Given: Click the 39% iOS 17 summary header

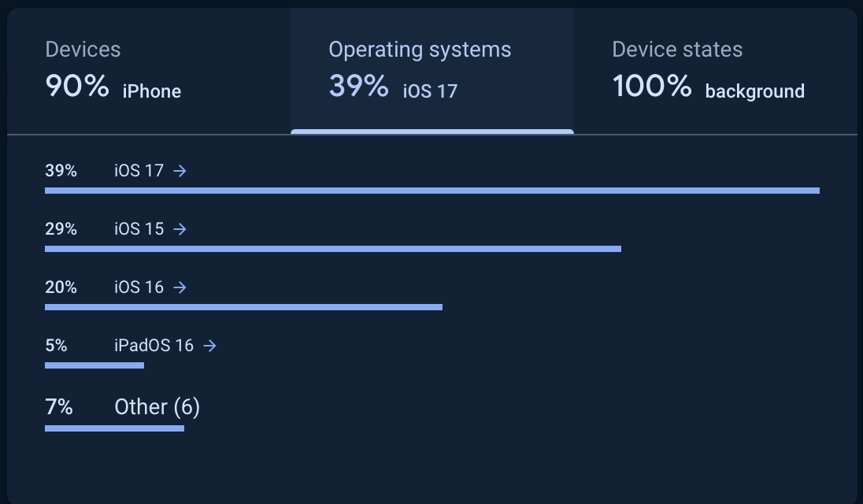Looking at the screenshot, I should (x=393, y=87).
